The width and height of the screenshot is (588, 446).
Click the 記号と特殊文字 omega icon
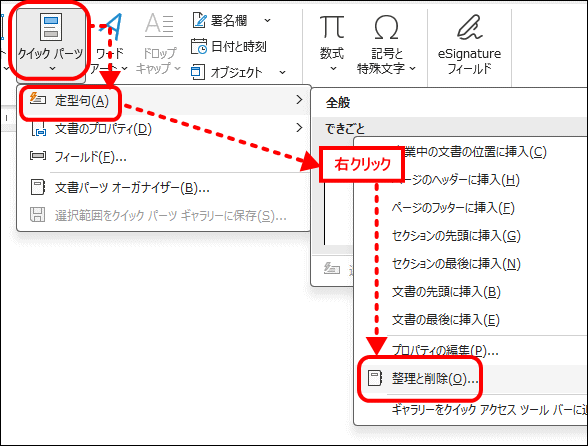[386, 27]
